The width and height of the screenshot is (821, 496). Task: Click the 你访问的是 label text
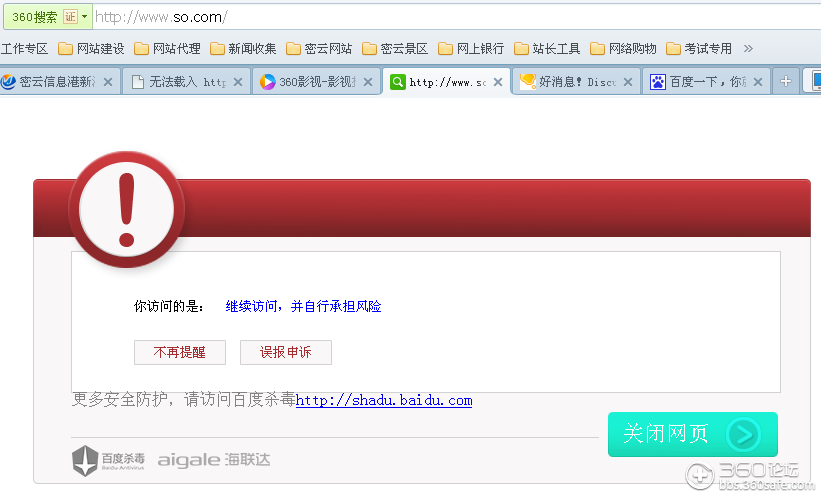(169, 306)
